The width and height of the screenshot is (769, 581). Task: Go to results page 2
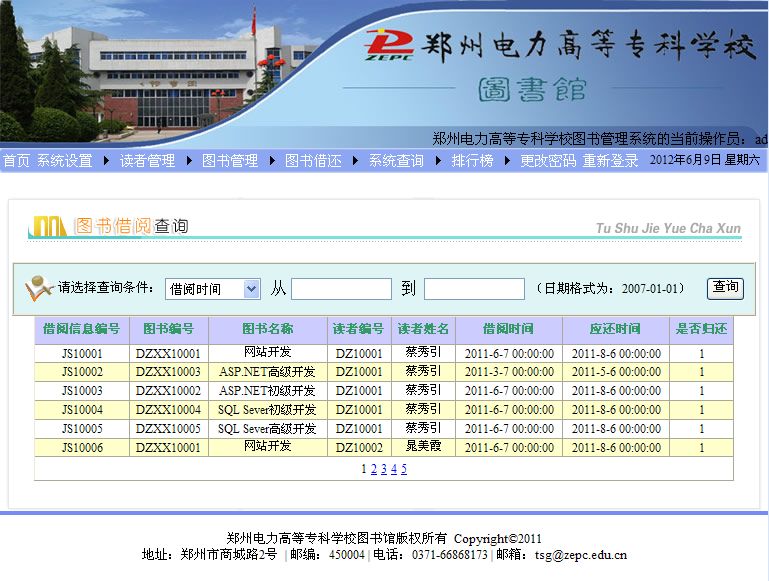(374, 469)
